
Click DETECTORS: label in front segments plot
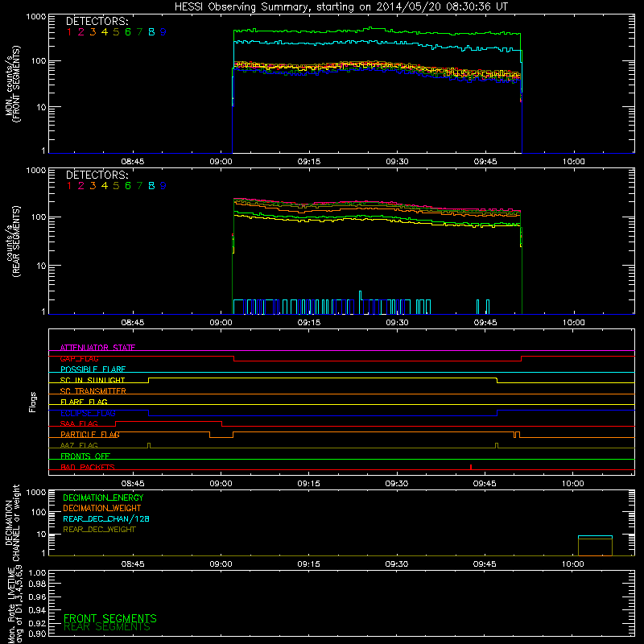click(x=97, y=21)
